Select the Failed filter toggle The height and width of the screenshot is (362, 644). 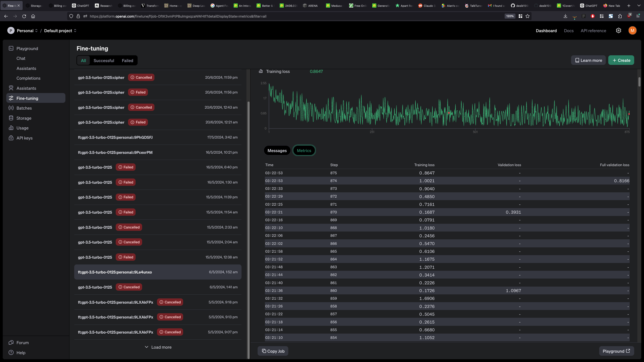coord(127,61)
